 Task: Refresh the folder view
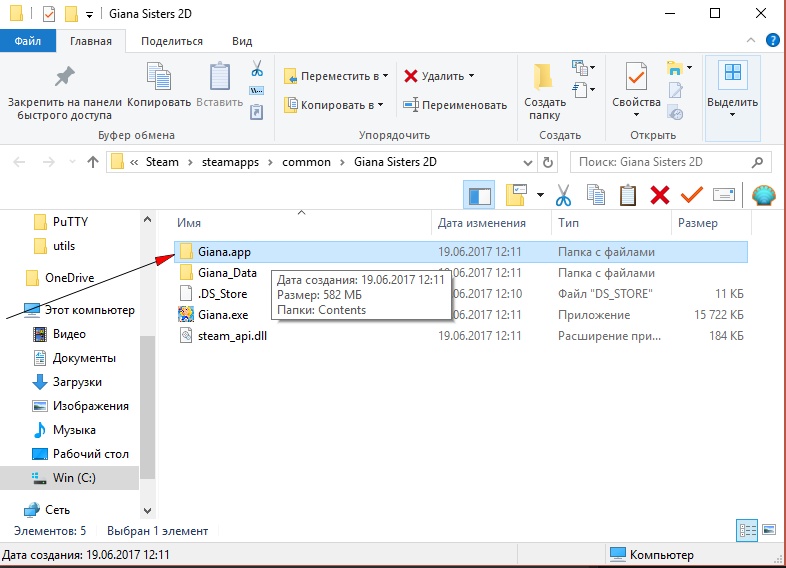tap(548, 162)
